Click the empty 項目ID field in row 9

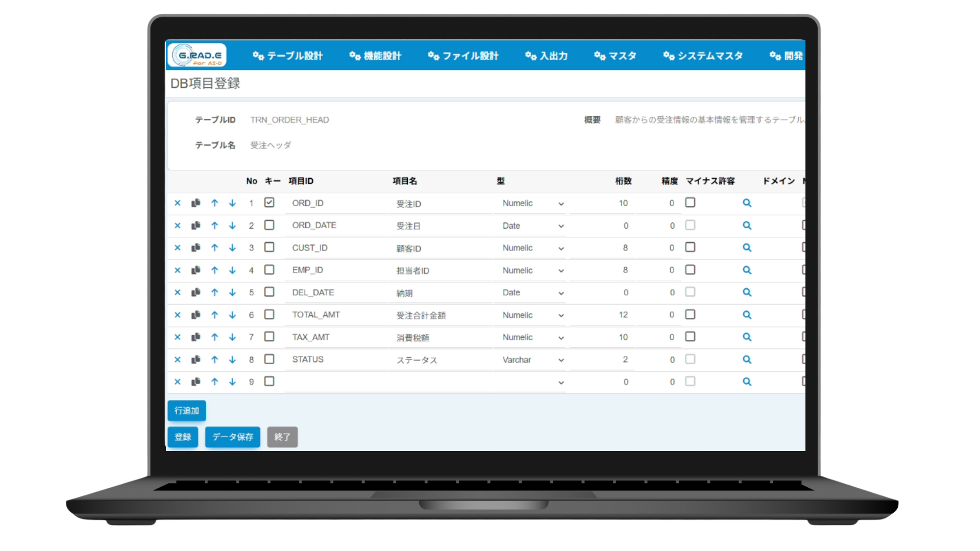coord(336,382)
